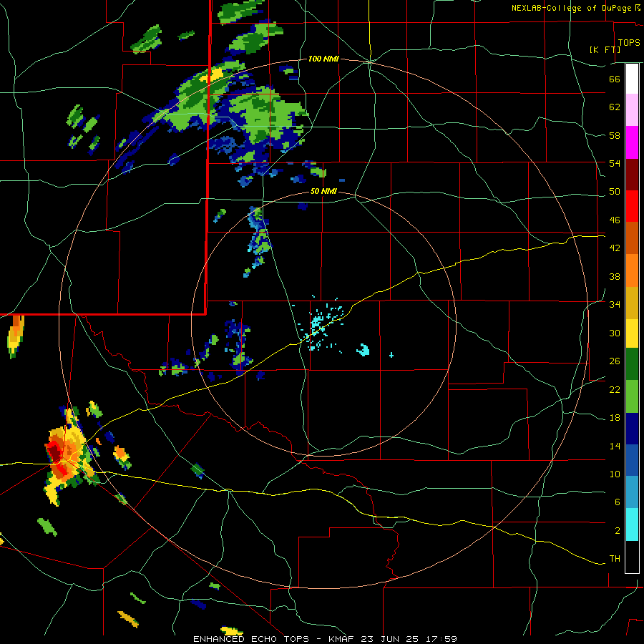Click the 18 value on the legend

tap(615, 418)
